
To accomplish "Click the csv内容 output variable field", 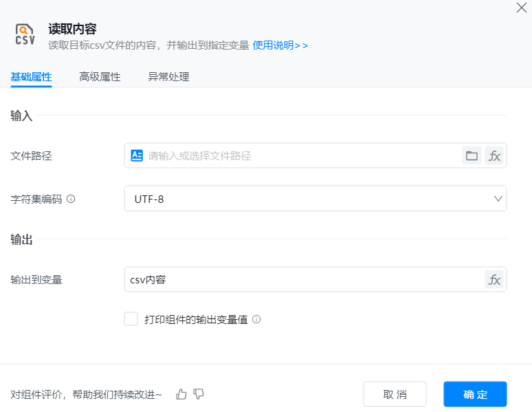I will [x=302, y=279].
